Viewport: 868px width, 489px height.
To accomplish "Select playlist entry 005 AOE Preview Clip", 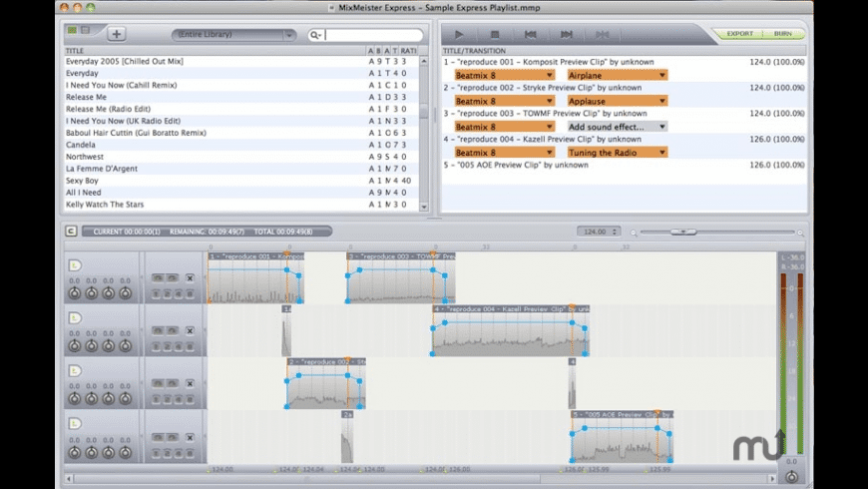I will (x=624, y=165).
